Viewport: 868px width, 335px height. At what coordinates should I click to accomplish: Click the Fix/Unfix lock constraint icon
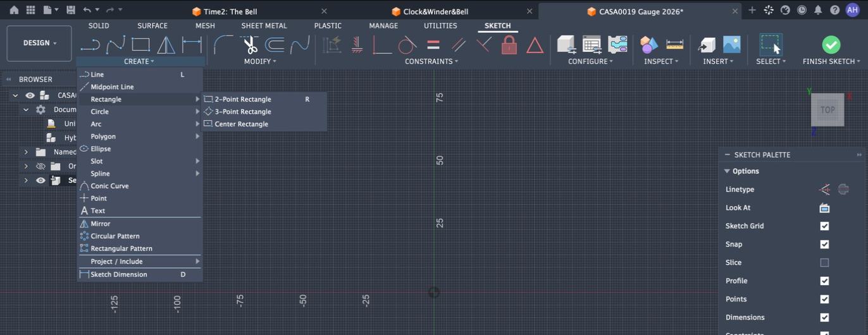[x=509, y=44]
